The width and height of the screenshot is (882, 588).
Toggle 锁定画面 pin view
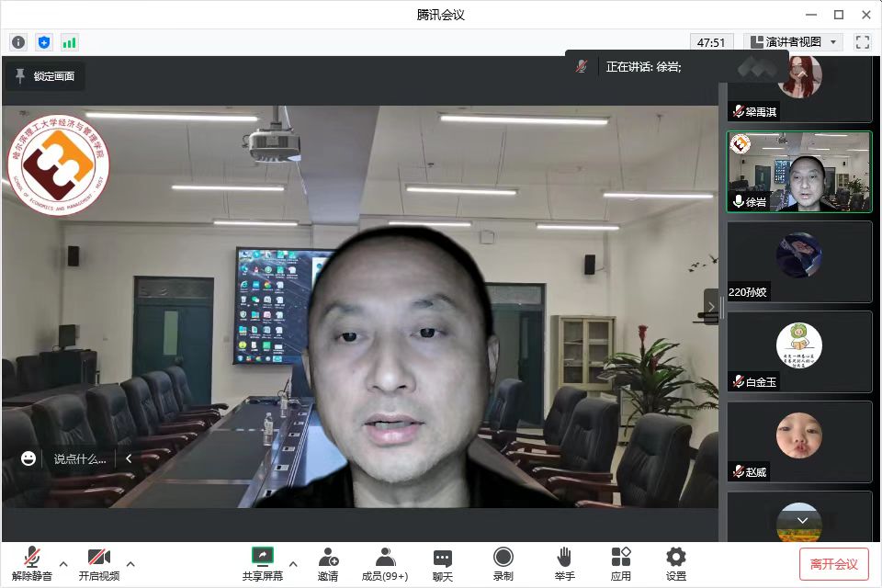[45, 76]
